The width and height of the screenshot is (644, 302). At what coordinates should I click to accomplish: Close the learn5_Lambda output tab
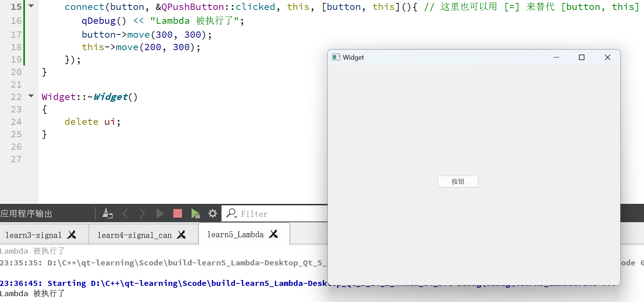pos(273,234)
